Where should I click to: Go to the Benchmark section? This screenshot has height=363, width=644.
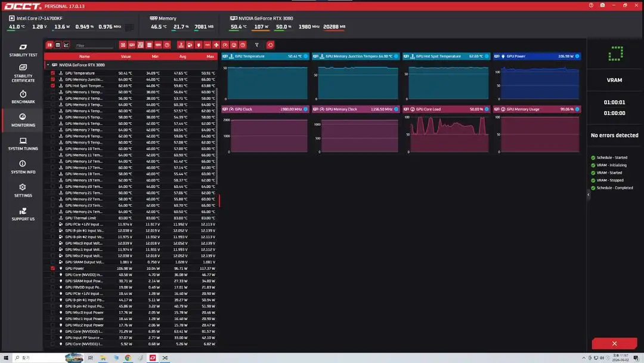(23, 97)
